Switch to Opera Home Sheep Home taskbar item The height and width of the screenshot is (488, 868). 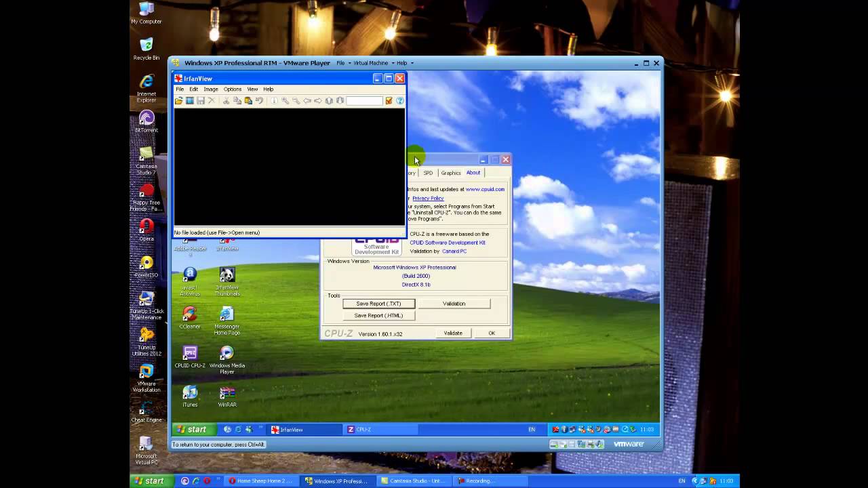tap(260, 481)
